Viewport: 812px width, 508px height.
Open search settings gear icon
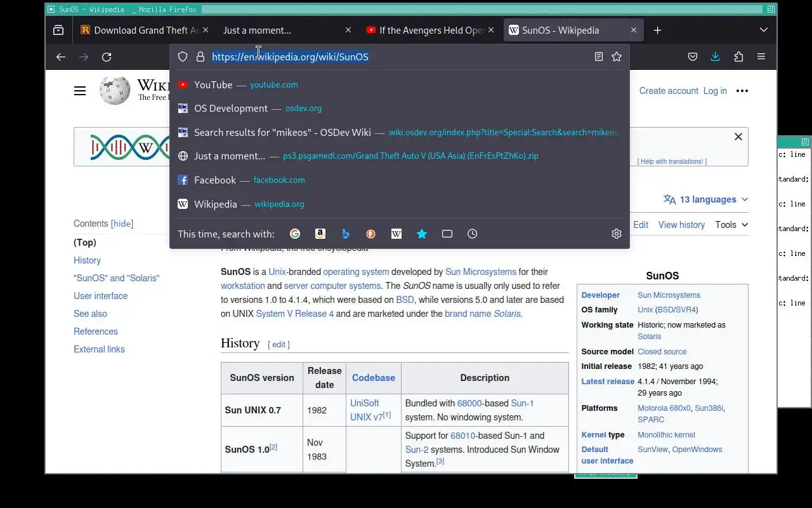click(x=617, y=234)
